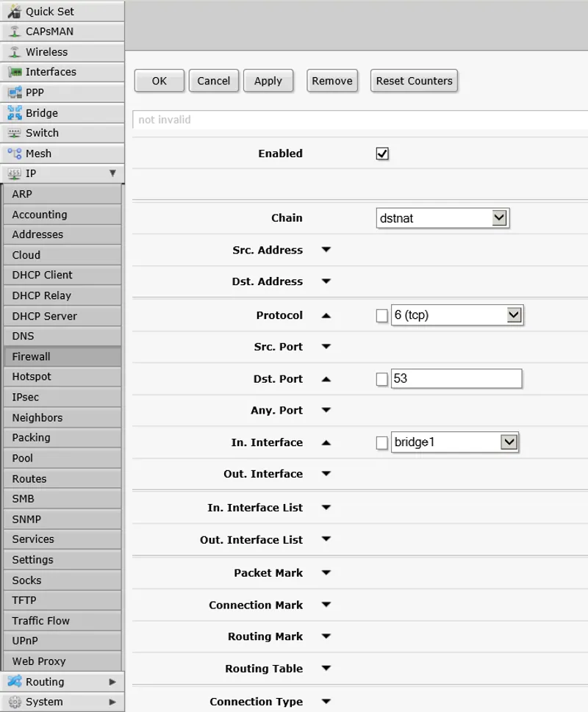Toggle the Enabled checkbox
This screenshot has width=588, height=712.
pyautogui.click(x=381, y=154)
